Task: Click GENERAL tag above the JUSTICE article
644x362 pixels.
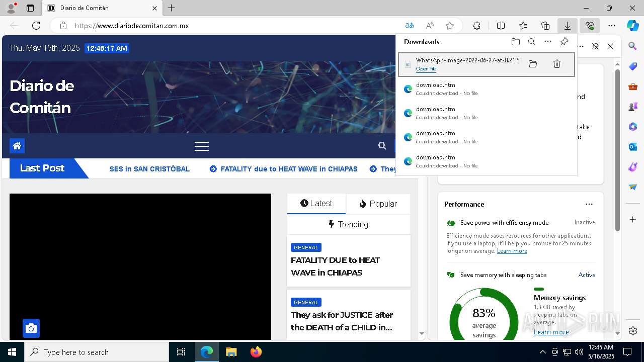Action: (306, 302)
